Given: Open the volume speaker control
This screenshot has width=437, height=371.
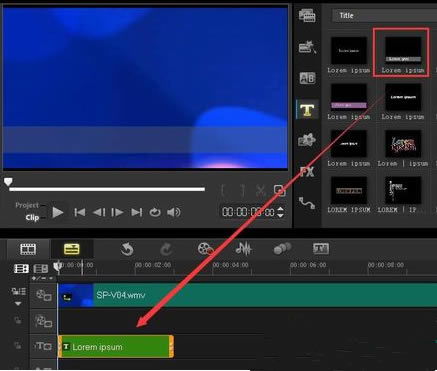Looking at the screenshot, I should point(174,212).
